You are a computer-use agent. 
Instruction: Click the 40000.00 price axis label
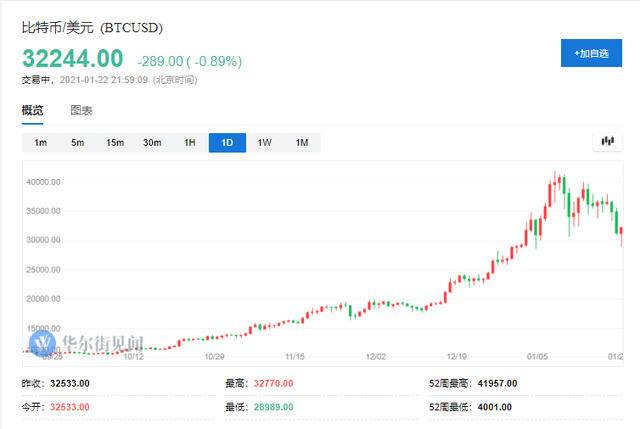pyautogui.click(x=44, y=182)
